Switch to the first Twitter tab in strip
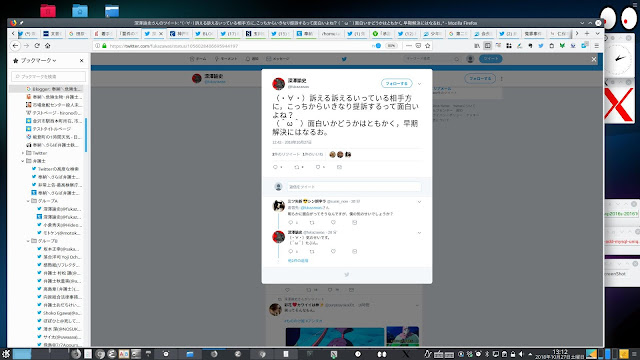Viewport: 640px width, 360px height. pos(29,33)
